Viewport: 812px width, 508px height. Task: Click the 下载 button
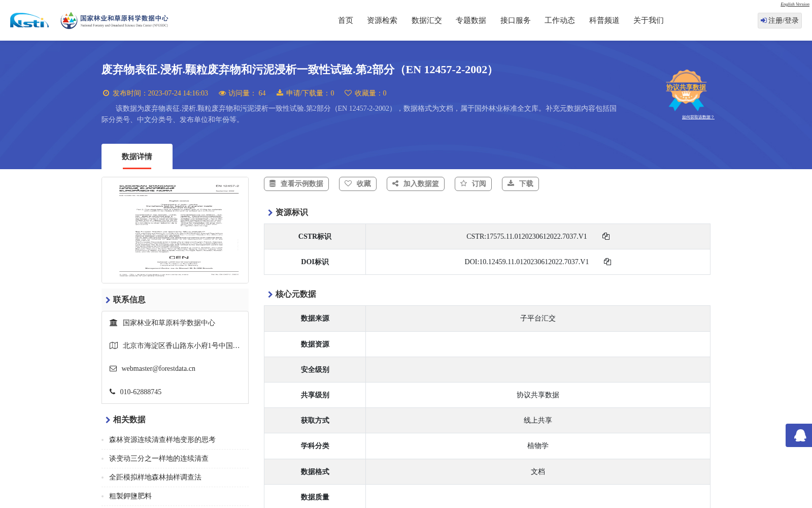pyautogui.click(x=520, y=184)
